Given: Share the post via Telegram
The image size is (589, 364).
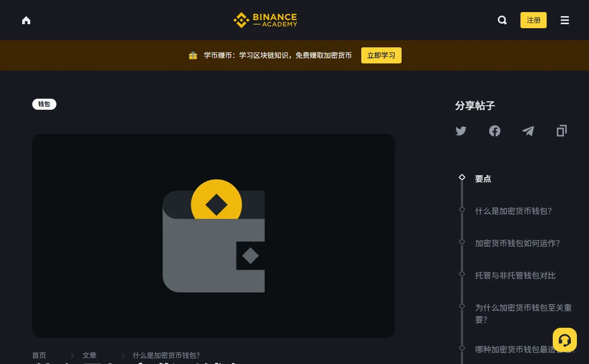Looking at the screenshot, I should (x=528, y=131).
